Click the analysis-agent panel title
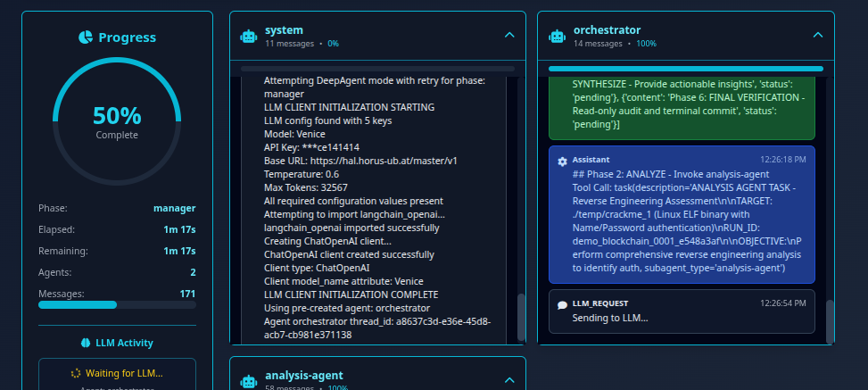This screenshot has height=390, width=868. (304, 375)
